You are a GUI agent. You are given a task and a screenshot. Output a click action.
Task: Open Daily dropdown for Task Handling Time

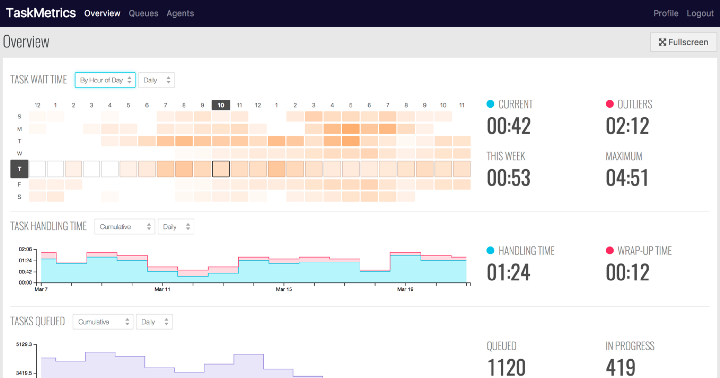point(176,226)
